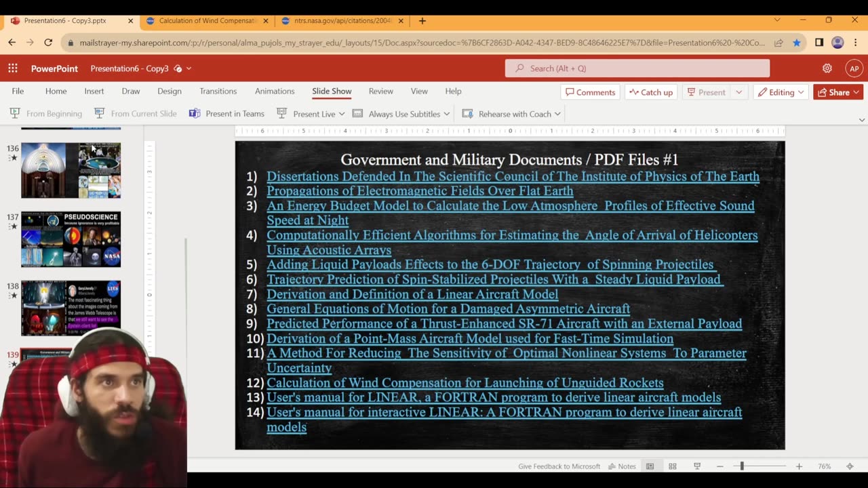Switch to the View tab

[x=419, y=91]
